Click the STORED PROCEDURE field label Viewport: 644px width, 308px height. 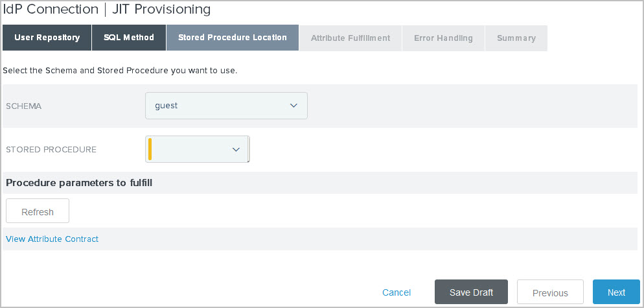click(x=51, y=149)
